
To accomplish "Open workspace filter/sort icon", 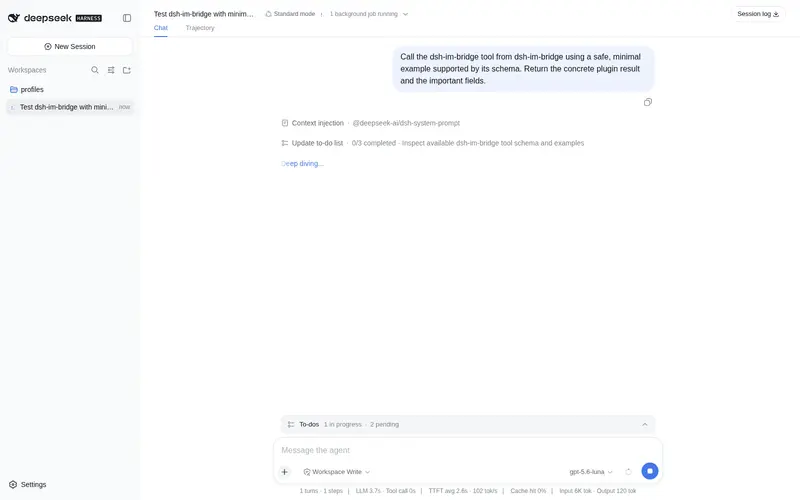I will click(111, 70).
